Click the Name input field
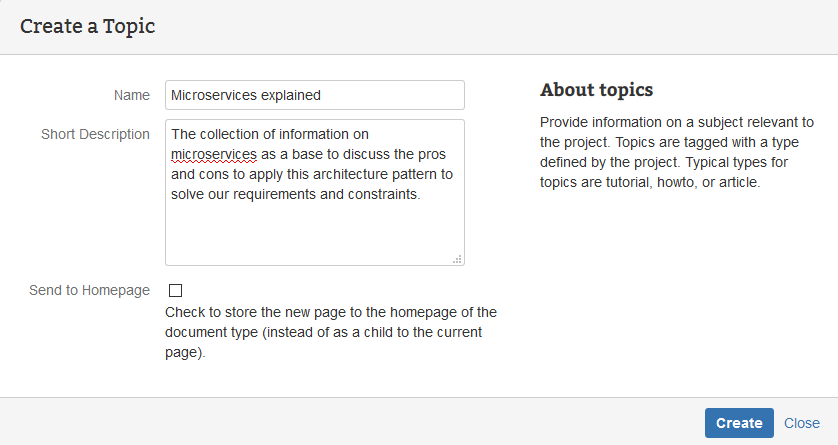Screen dimensions: 838x445 tap(314, 95)
